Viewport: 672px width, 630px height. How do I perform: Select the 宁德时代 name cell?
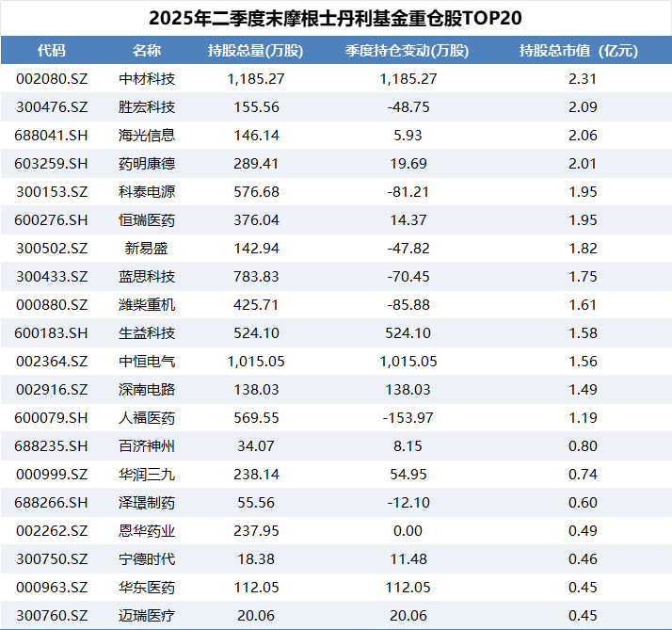[x=147, y=559]
